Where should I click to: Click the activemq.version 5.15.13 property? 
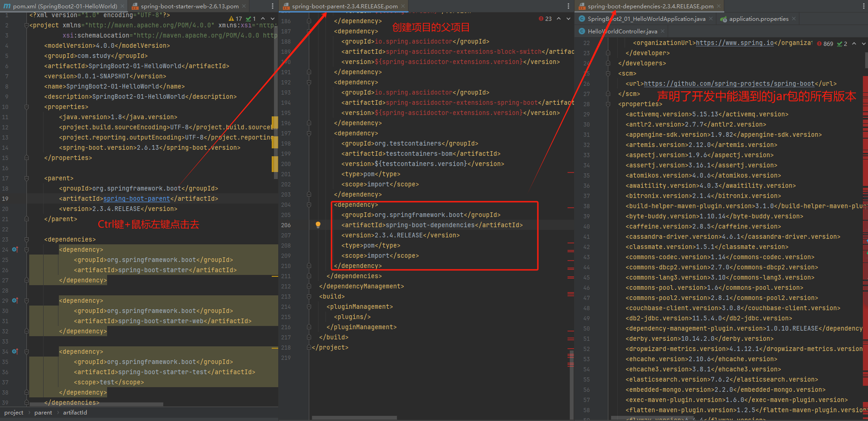click(x=707, y=114)
